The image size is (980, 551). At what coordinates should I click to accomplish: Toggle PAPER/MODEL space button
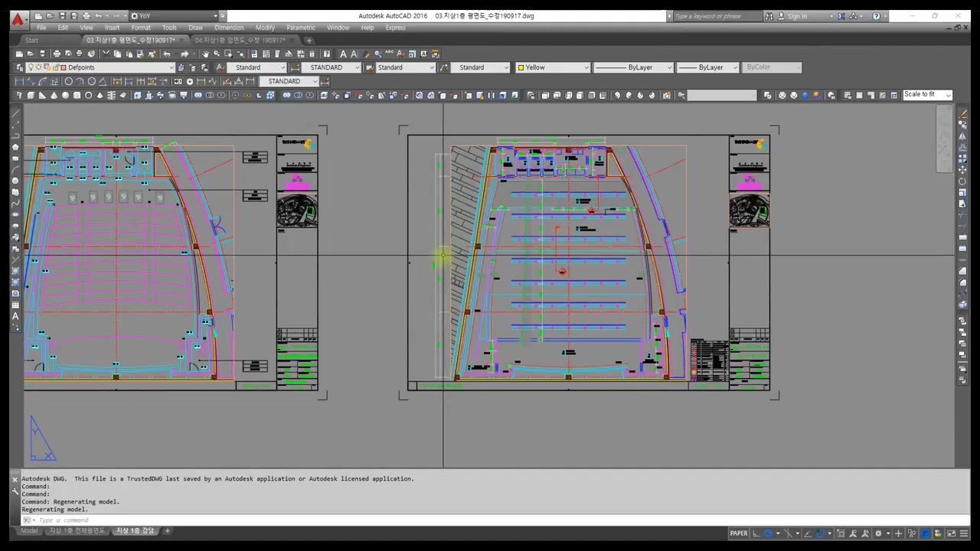coord(738,533)
